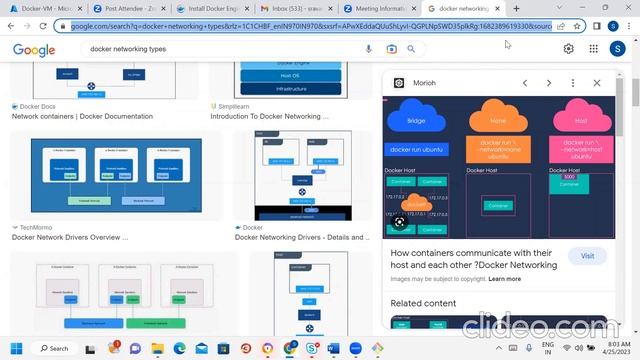Search by image with Google Lens camera
Image resolution: width=640 pixels, height=360 pixels.
(x=391, y=49)
